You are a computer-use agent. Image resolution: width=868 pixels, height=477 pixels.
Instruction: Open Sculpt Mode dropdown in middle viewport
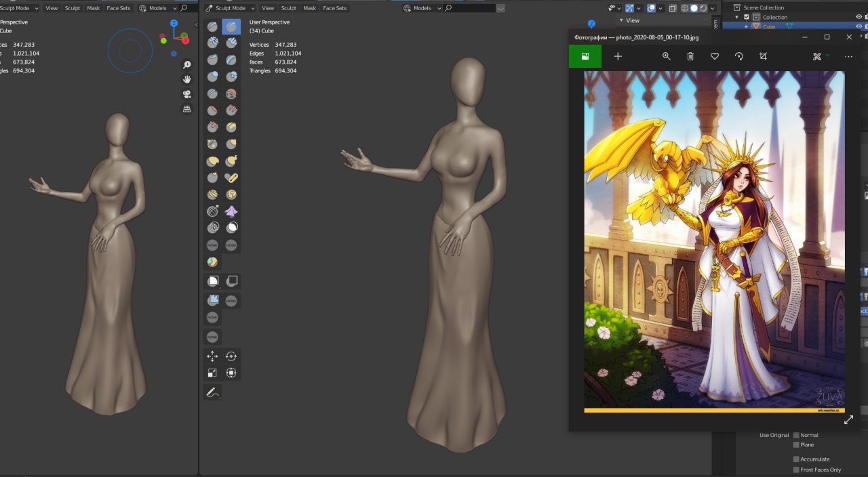point(231,8)
